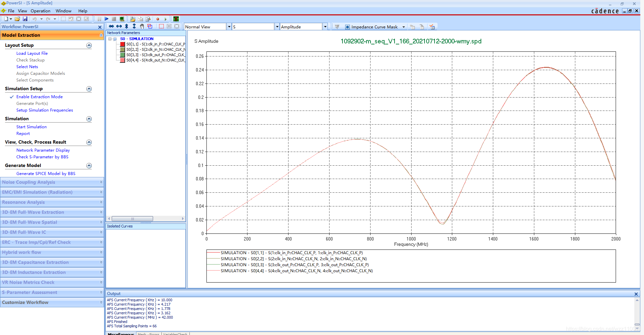Click the Select Nets link
This screenshot has width=644, height=335.
point(27,67)
